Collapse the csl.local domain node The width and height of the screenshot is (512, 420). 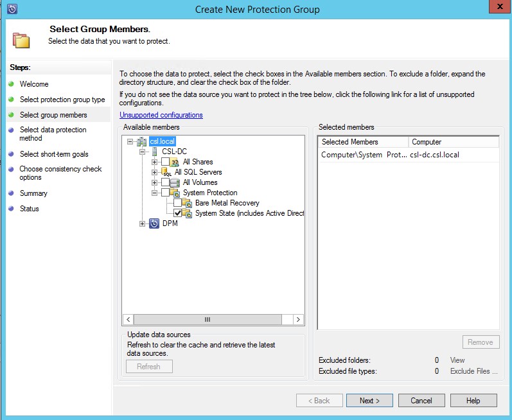(130, 142)
